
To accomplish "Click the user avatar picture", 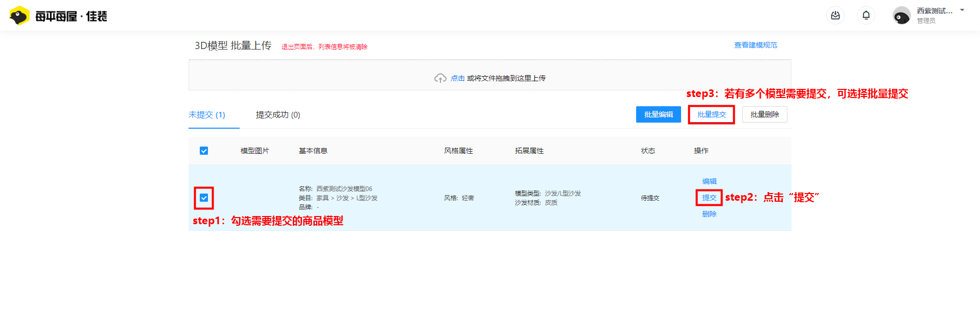I will click(x=901, y=16).
